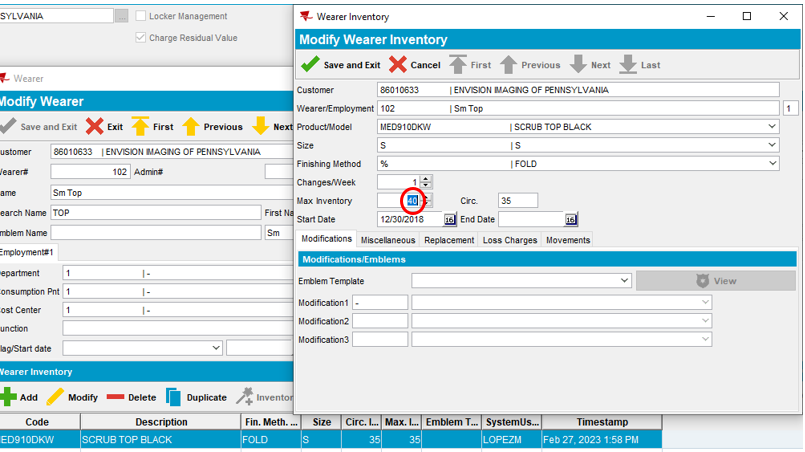Viewport: 805px width, 452px height.
Task: Click the green Save and Exit checkmark
Action: (x=311, y=65)
